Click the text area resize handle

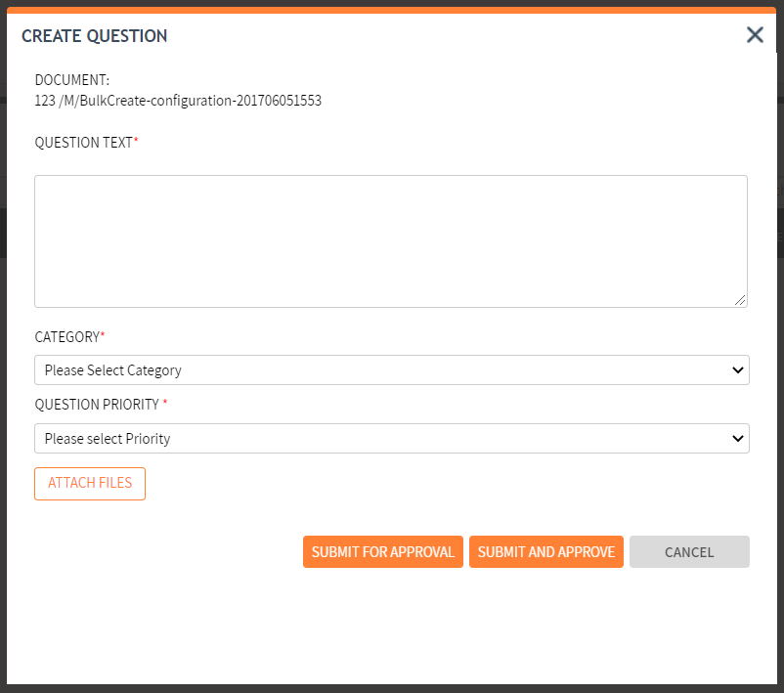pyautogui.click(x=741, y=301)
